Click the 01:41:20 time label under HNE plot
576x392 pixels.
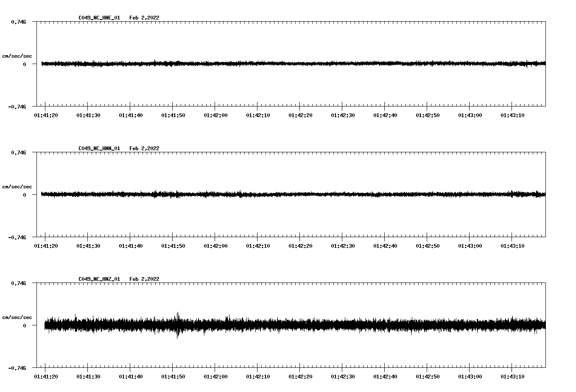[x=46, y=115]
